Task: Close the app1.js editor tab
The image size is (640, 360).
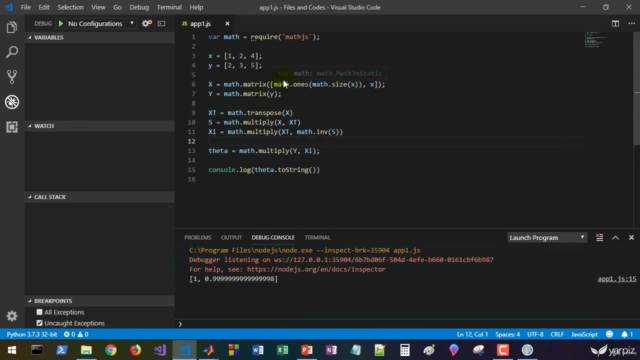Action: click(227, 24)
